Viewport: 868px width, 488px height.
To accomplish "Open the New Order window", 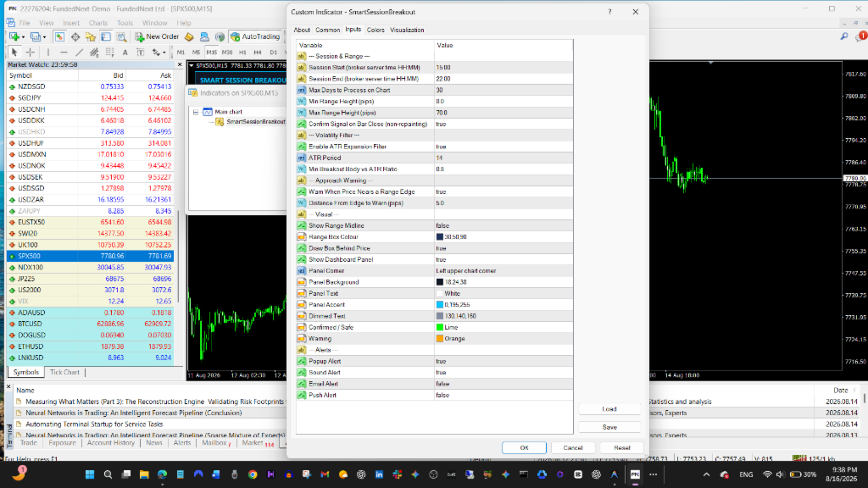I will point(157,36).
